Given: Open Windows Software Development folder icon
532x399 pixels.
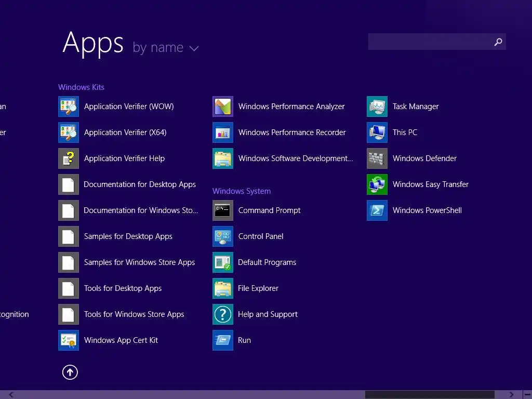Looking at the screenshot, I should [223, 158].
